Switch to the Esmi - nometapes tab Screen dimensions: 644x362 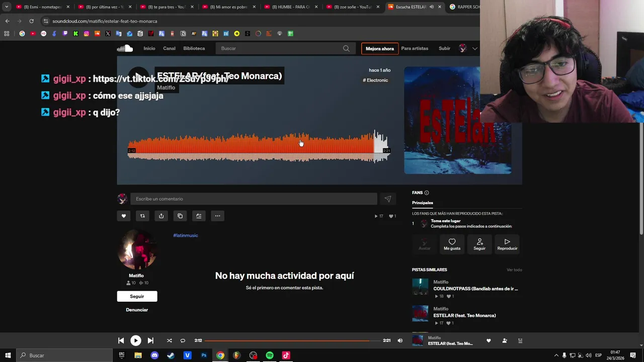tap(42, 7)
